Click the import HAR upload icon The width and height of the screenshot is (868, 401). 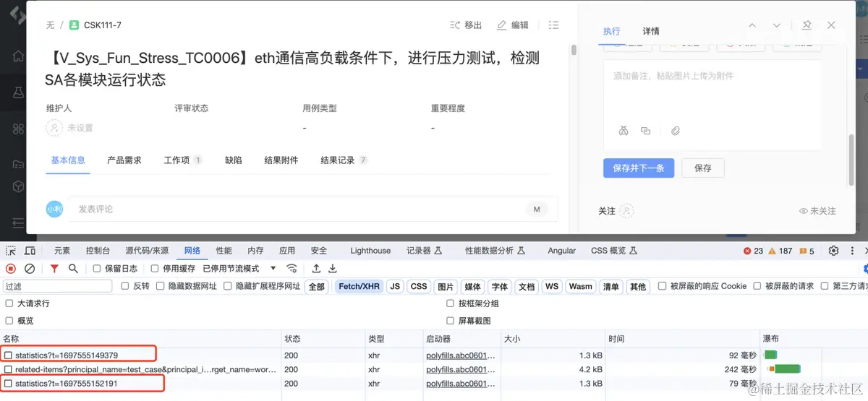pyautogui.click(x=316, y=269)
